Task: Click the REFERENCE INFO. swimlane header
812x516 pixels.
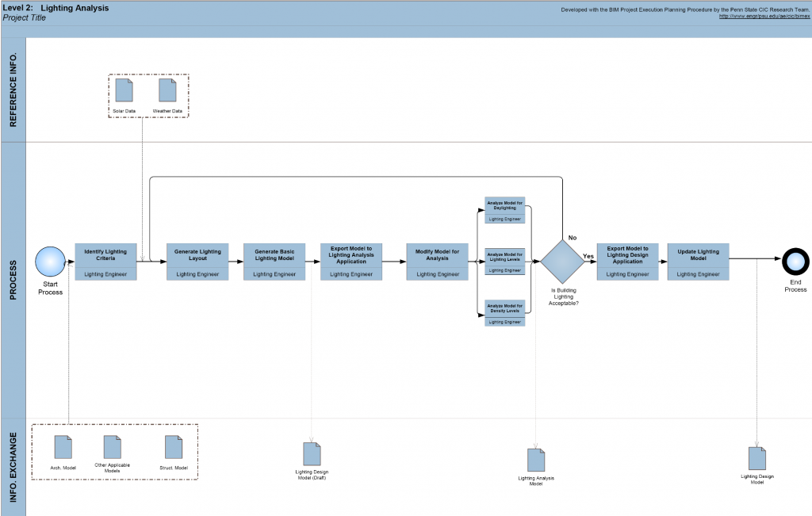Action: point(13,90)
